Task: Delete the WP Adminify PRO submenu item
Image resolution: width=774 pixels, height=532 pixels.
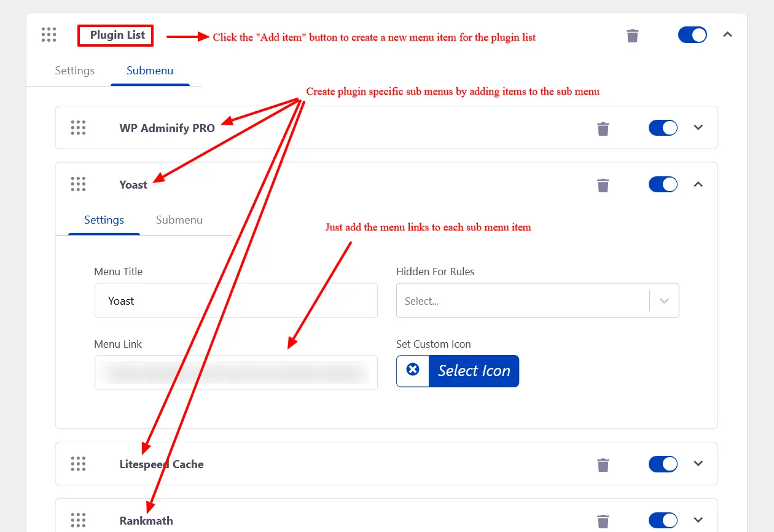Action: tap(603, 128)
